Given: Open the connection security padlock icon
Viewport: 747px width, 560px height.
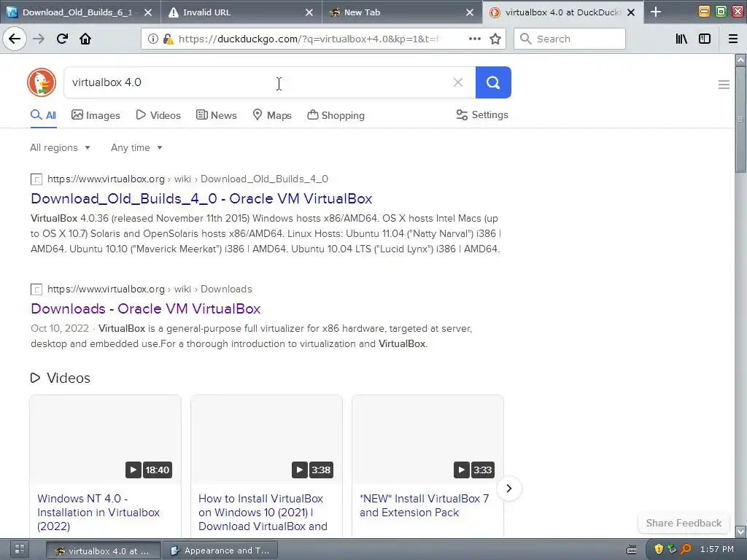Looking at the screenshot, I should point(168,39).
